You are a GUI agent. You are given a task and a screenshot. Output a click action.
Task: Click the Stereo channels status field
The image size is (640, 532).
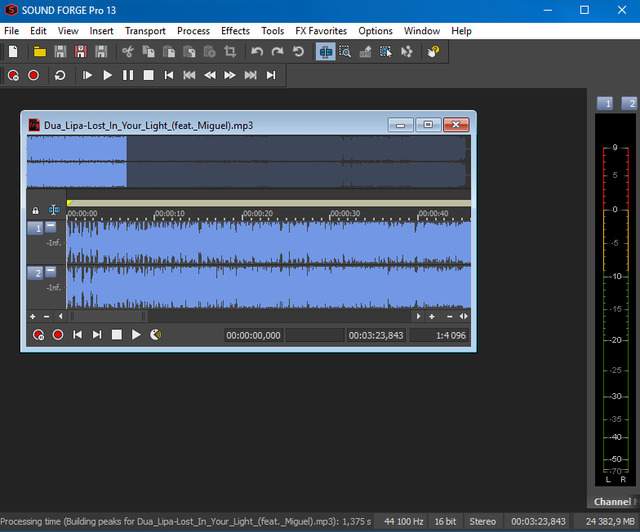[x=482, y=521]
